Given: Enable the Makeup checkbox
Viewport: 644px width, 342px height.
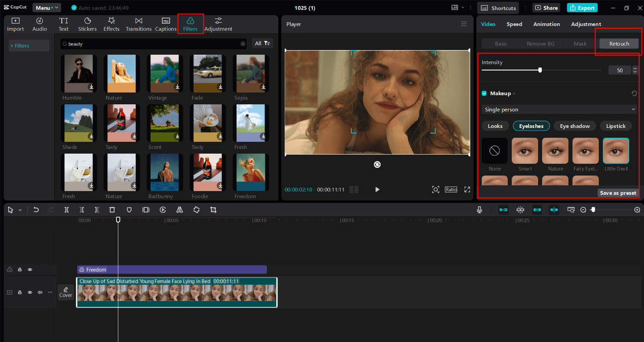Looking at the screenshot, I should (484, 94).
